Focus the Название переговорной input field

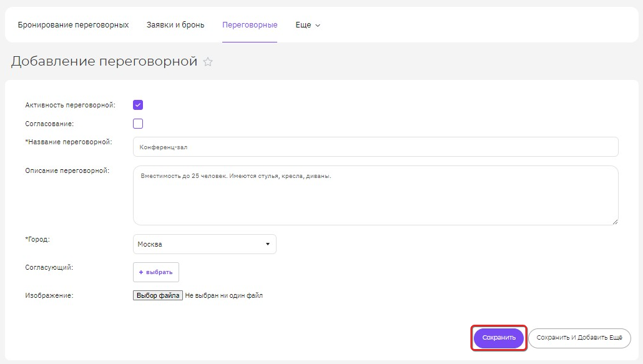pos(376,147)
